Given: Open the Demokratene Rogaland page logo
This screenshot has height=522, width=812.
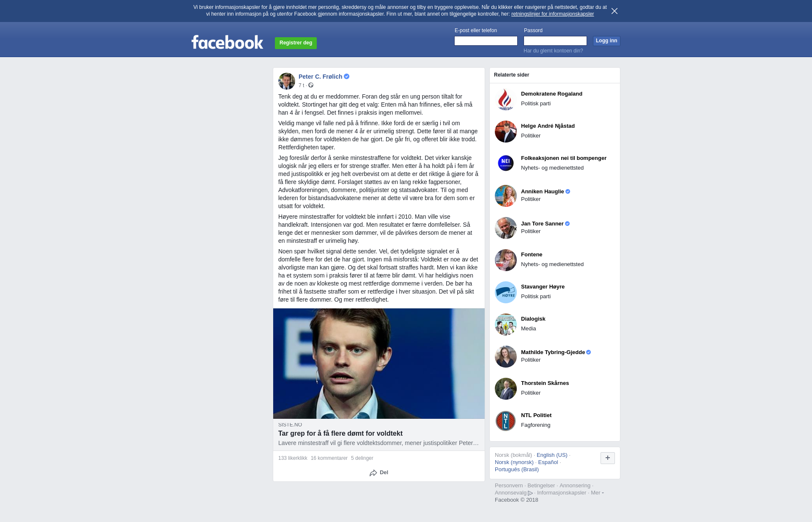Looking at the screenshot, I should 506,99.
